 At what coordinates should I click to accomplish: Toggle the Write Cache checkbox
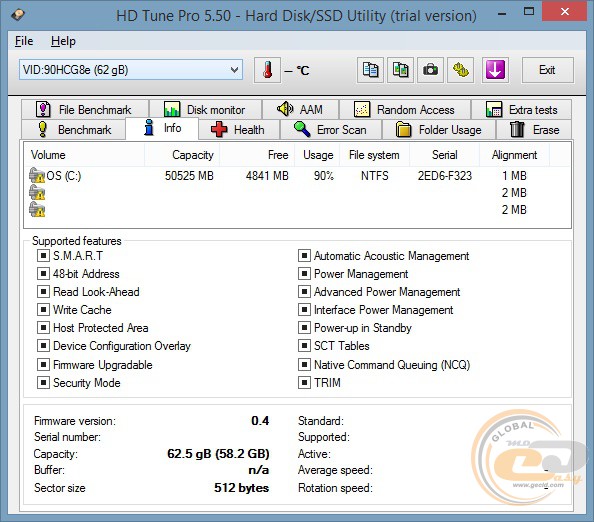(43, 309)
